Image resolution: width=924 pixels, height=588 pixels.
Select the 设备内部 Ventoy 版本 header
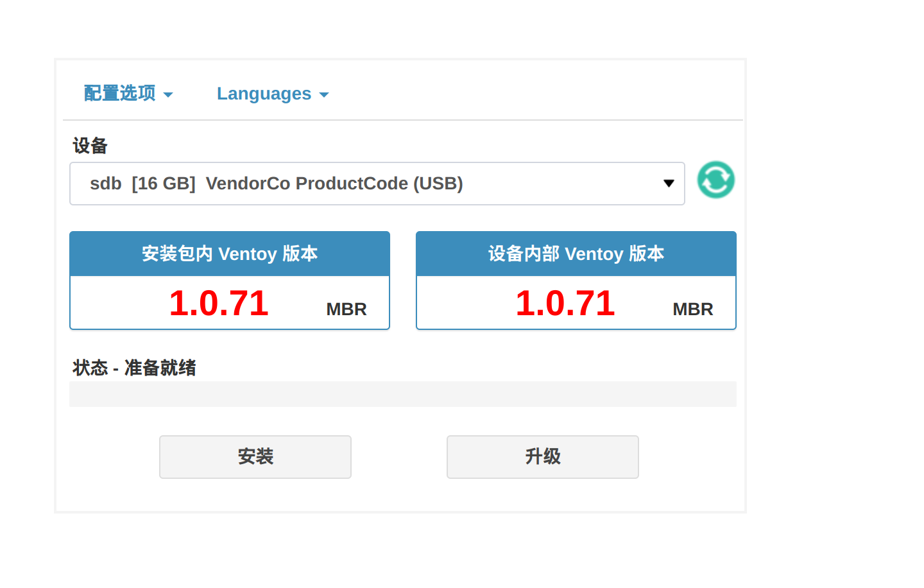[x=576, y=254]
